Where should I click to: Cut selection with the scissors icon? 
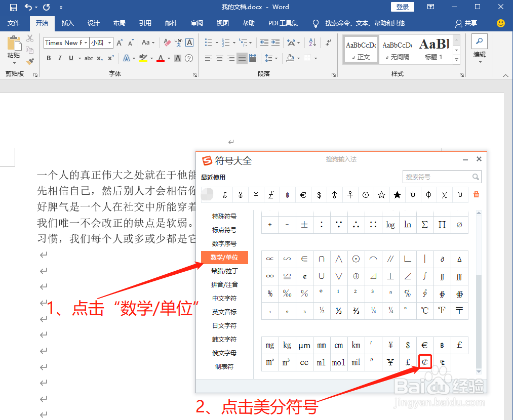(30, 38)
